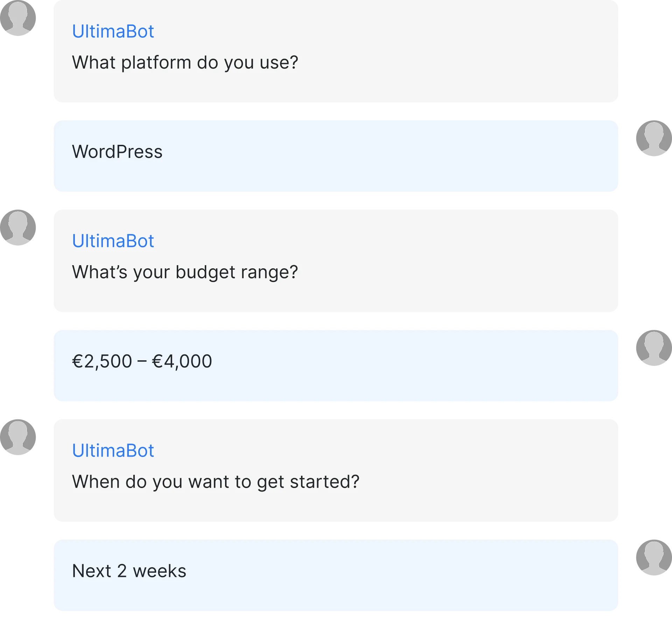Select the bot avatar beside the budget question
672x629 pixels.
(18, 227)
